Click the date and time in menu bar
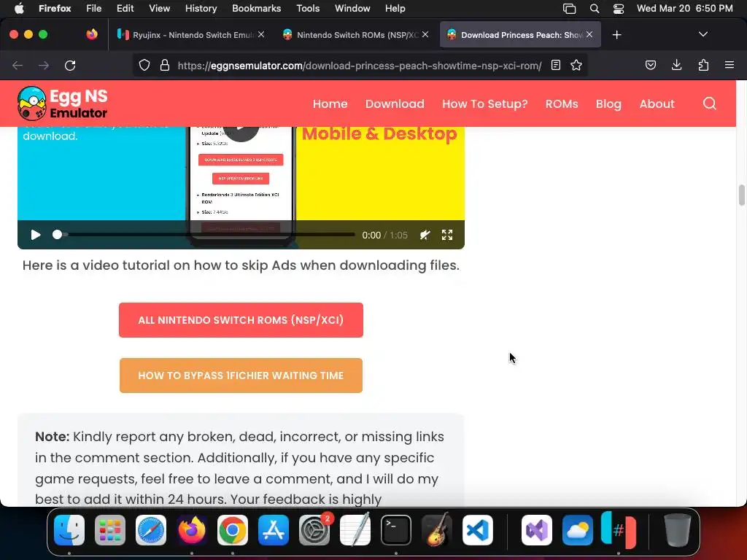This screenshot has width=747, height=560. tap(684, 8)
